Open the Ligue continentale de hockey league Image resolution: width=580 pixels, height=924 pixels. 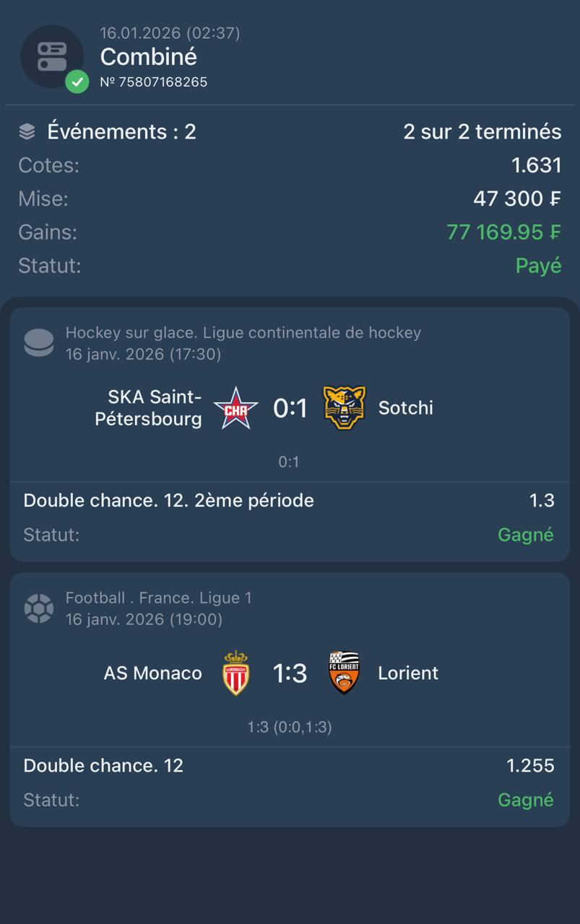coord(243,333)
